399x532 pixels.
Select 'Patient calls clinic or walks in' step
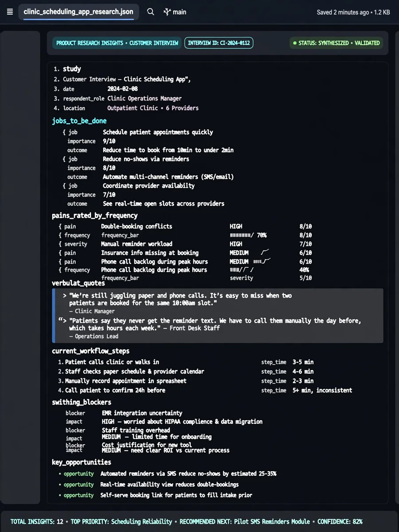point(112,362)
